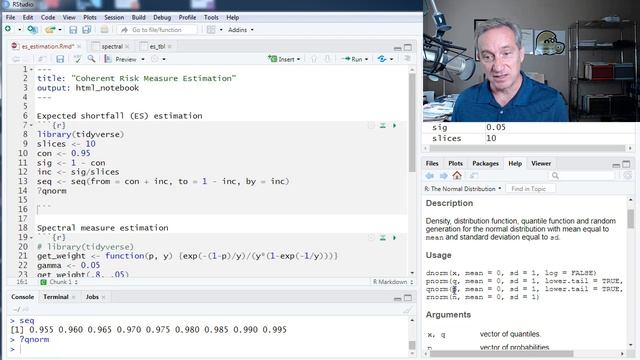
Task: Click document outline icon in editor toolbar
Action: [x=407, y=59]
